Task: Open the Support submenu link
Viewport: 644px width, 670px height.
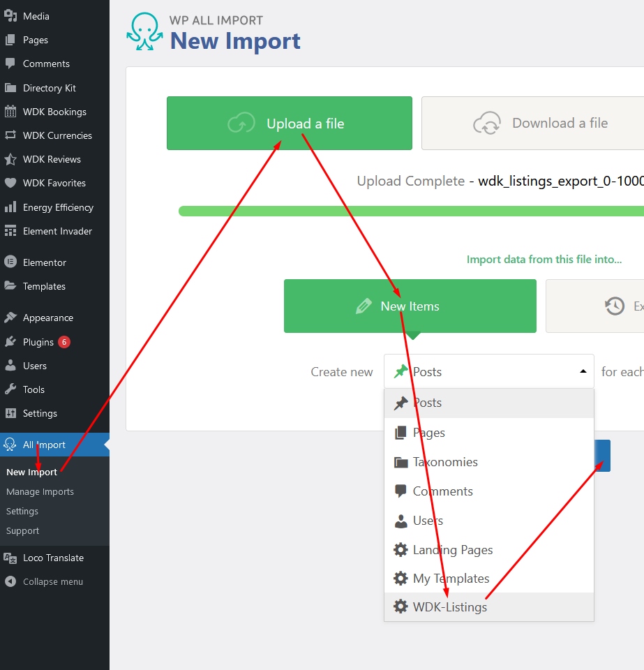Action: (22, 530)
